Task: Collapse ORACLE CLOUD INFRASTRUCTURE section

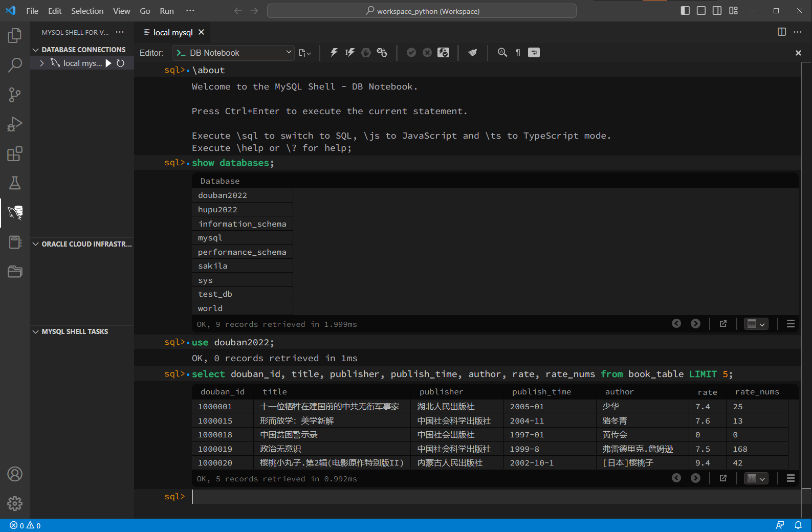Action: (x=82, y=244)
